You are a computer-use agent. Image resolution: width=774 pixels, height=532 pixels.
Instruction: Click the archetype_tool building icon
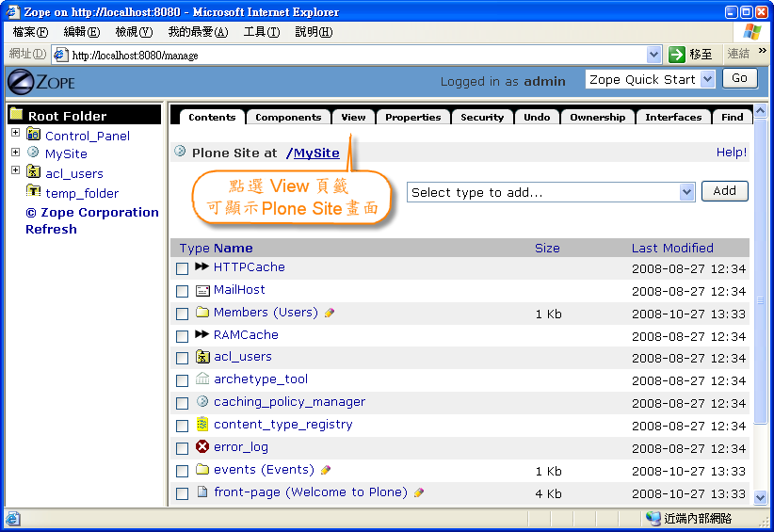(202, 379)
